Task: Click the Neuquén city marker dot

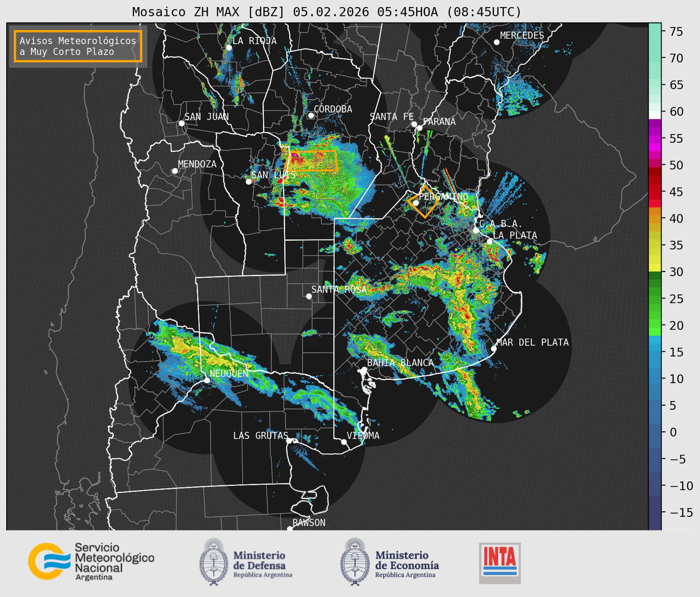Action: 207,380
